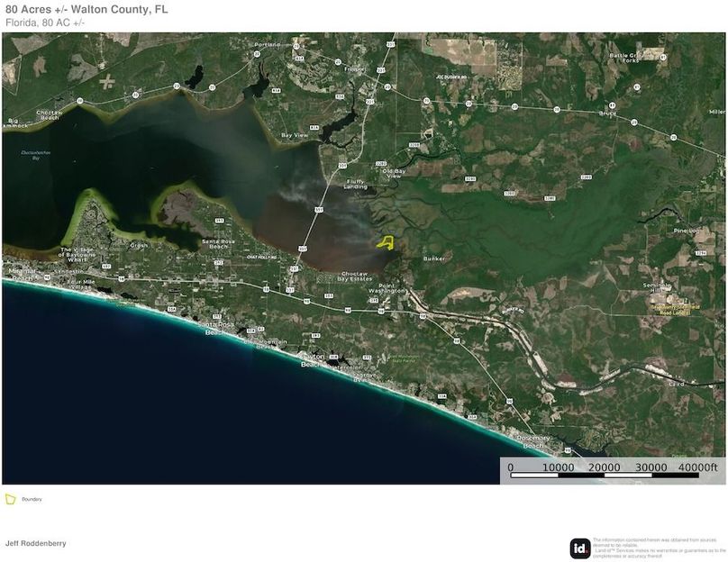Click the 40000ft mark on the scale bar
Viewport: 728px width, 562px height.
coord(698,467)
